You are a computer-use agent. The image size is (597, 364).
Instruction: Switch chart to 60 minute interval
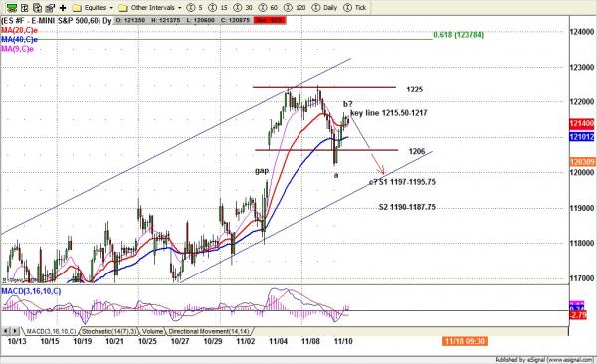point(268,8)
